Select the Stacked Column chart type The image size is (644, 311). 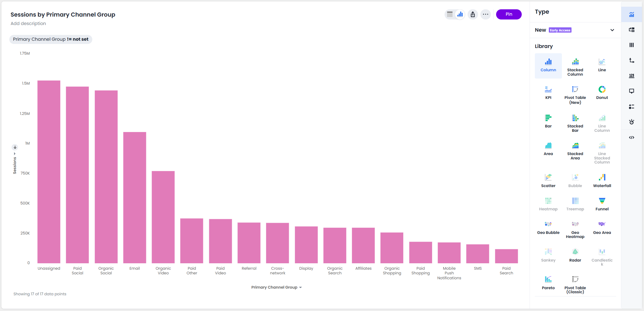tap(575, 66)
